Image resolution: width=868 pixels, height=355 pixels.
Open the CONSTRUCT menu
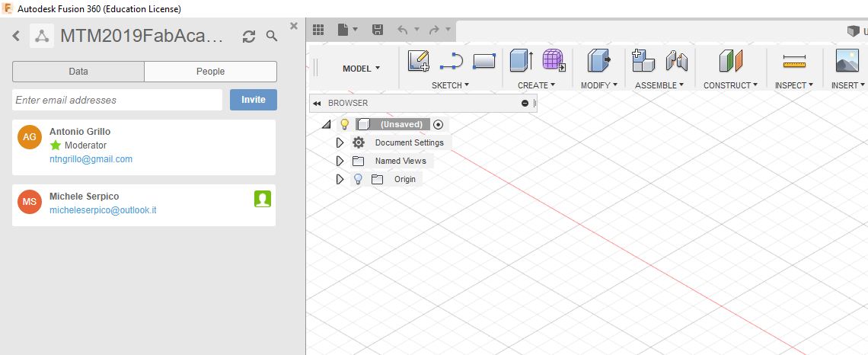[x=731, y=85]
